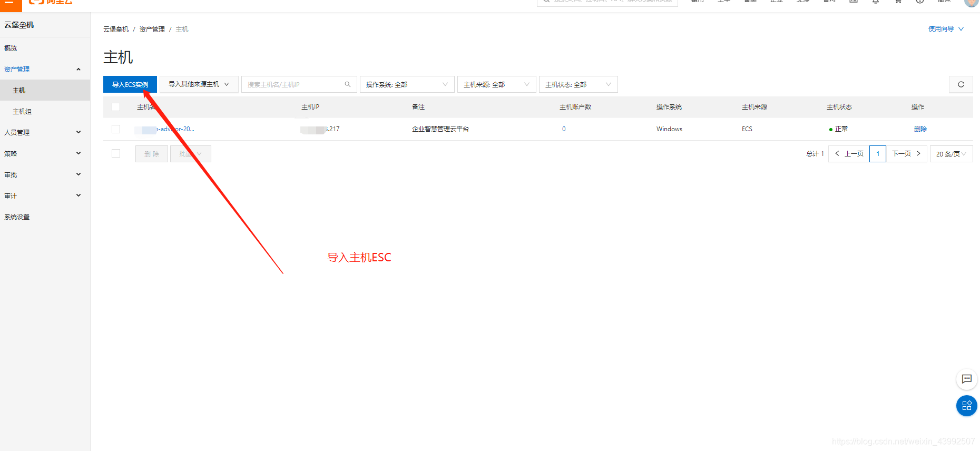Go to next page with 下一页
This screenshot has height=451, width=980.
point(906,154)
